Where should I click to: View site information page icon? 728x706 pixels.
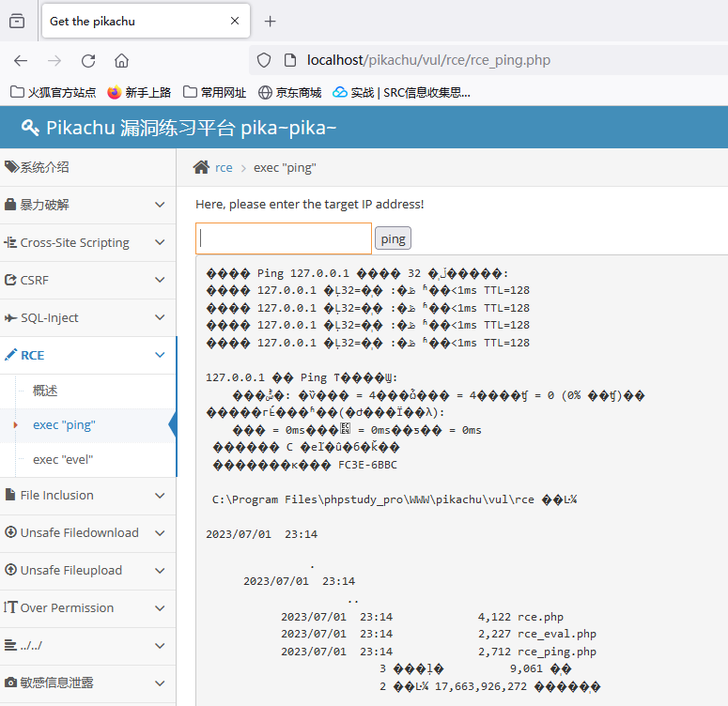coord(290,60)
